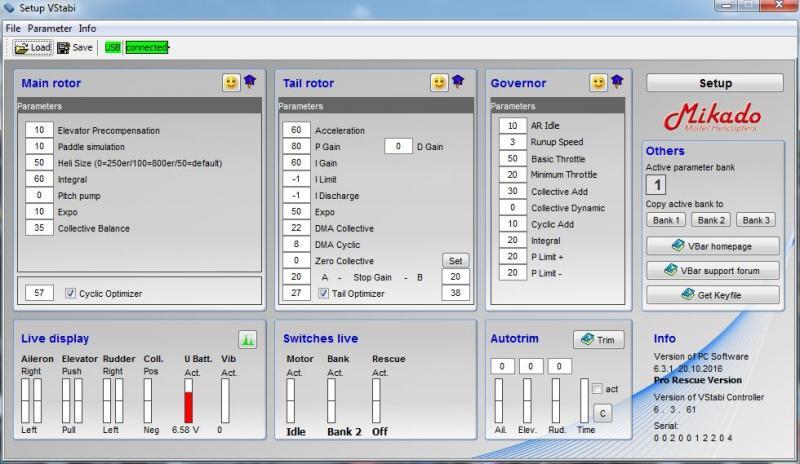800x464 pixels.
Task: Toggle the Cyclic Optimizer checkbox
Action: (x=71, y=293)
